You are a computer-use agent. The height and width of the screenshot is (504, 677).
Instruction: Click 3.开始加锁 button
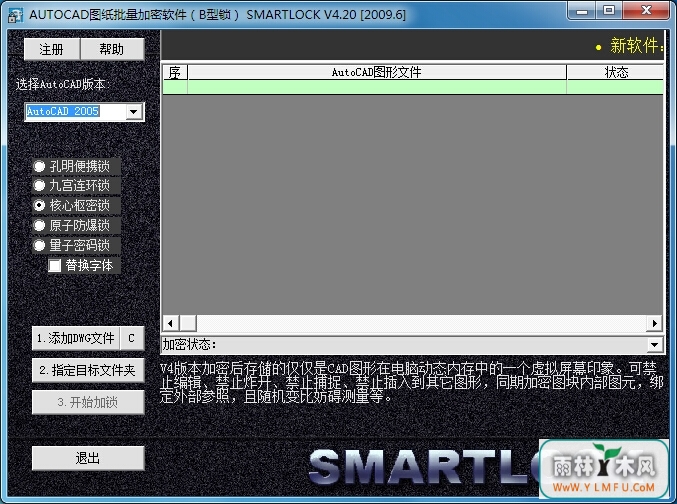point(88,403)
